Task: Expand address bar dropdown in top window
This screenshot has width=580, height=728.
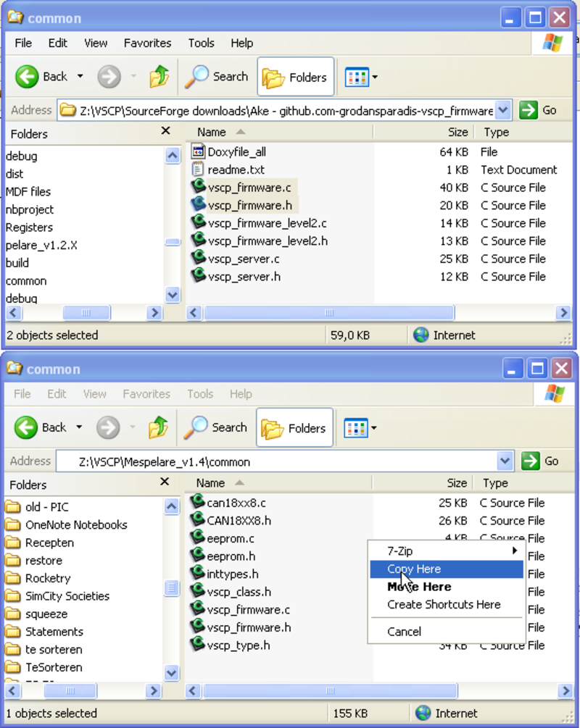Action: pos(505,110)
